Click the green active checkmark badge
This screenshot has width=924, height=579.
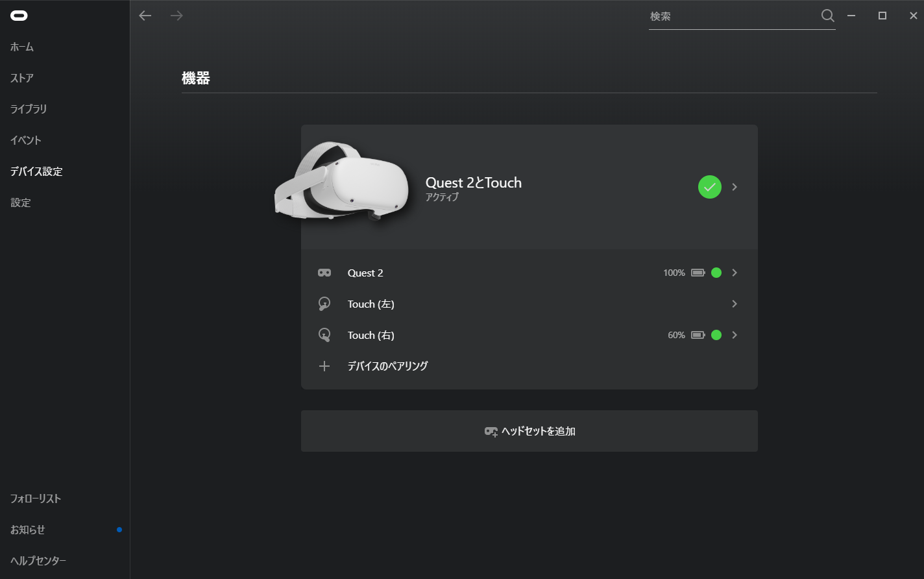pos(710,187)
